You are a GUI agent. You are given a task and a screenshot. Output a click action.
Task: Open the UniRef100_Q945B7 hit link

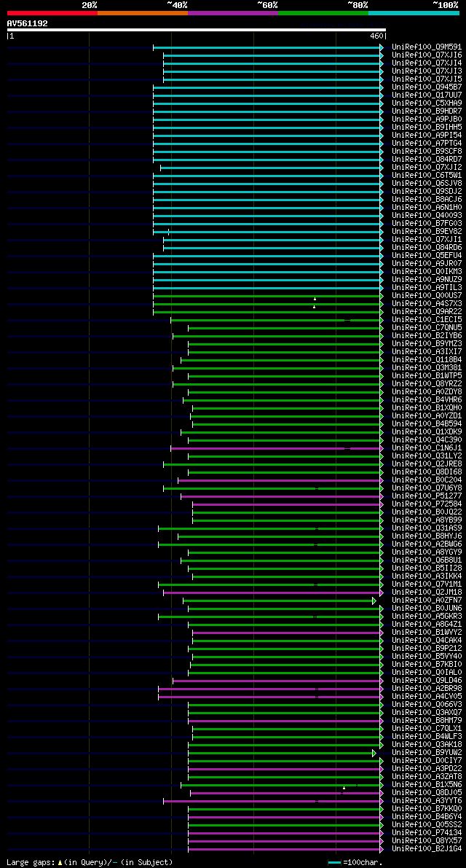pos(427,87)
